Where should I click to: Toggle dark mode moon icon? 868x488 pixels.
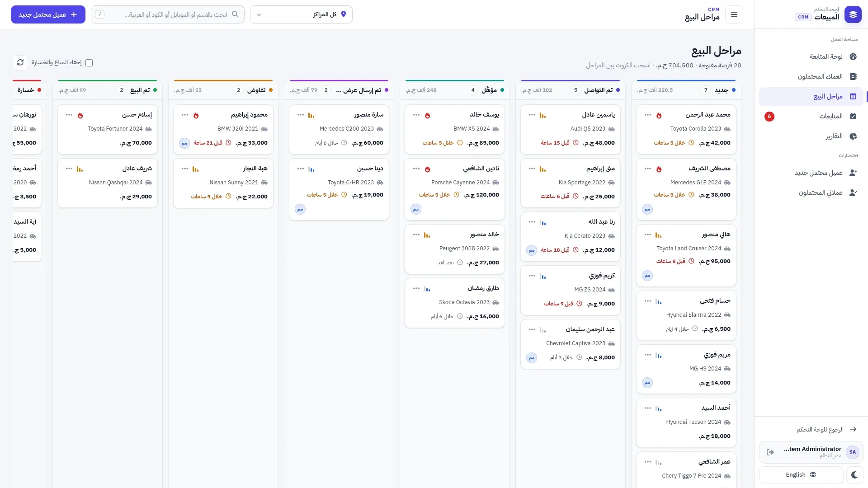pyautogui.click(x=854, y=475)
